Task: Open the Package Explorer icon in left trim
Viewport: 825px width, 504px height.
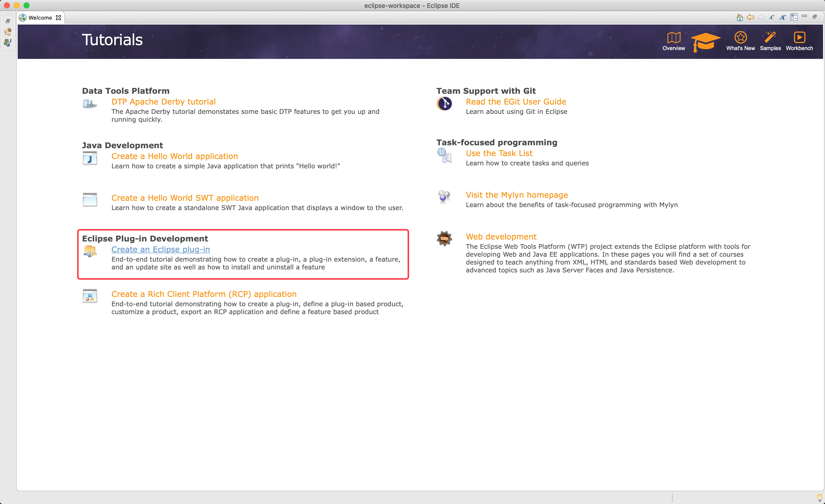Action: pos(8,42)
